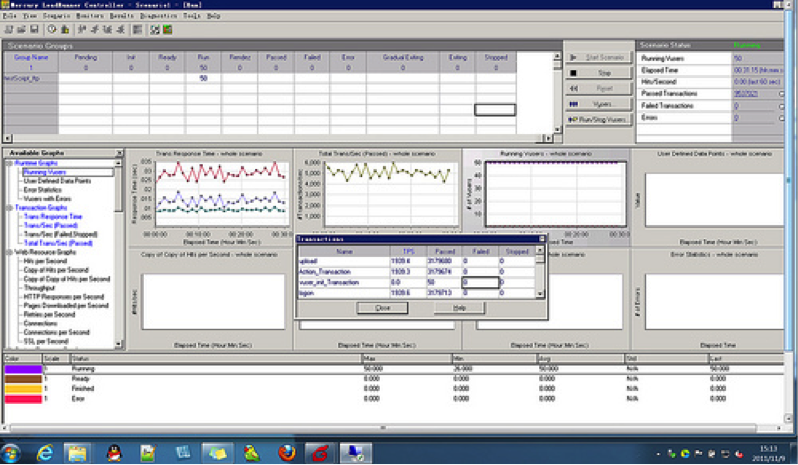Click the Stop scenario button
Viewport: 798px width, 465px height.
coord(598,73)
